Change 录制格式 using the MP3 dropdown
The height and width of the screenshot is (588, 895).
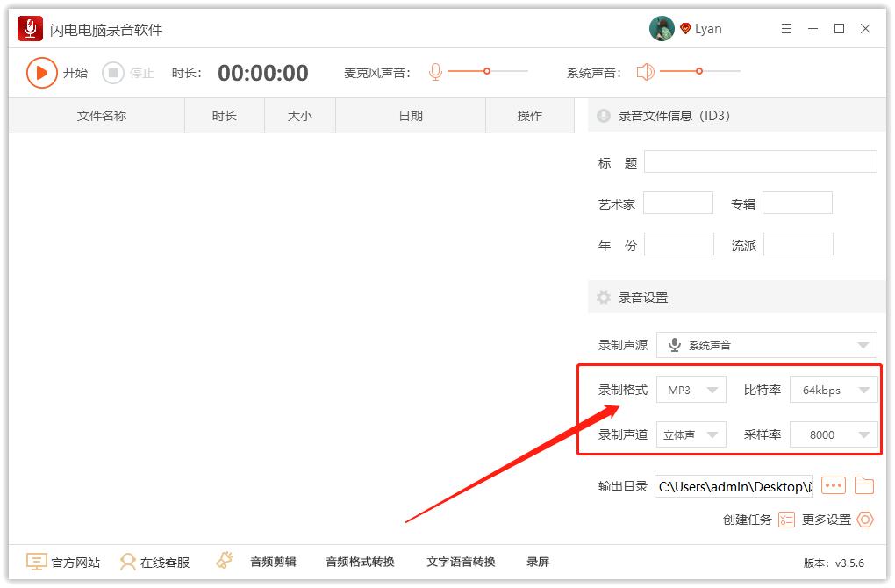click(691, 391)
